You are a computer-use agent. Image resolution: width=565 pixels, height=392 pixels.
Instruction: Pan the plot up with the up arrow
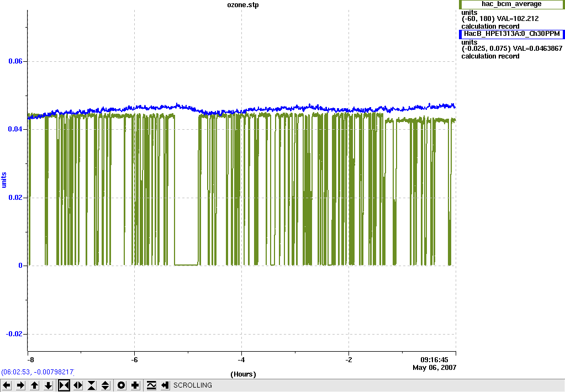[x=35, y=385]
